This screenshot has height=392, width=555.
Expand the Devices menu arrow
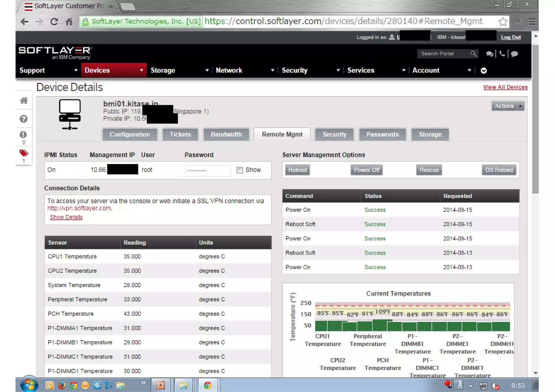[x=141, y=70]
